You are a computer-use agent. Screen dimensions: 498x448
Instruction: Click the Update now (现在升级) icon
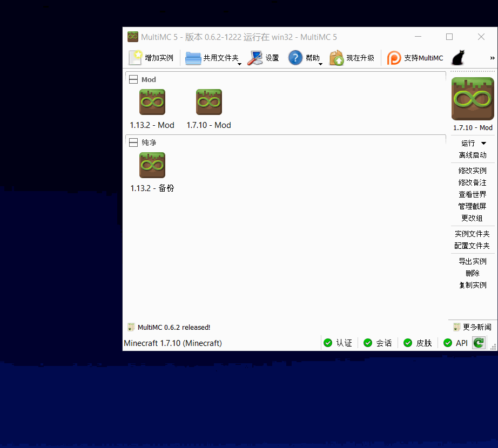coord(337,58)
